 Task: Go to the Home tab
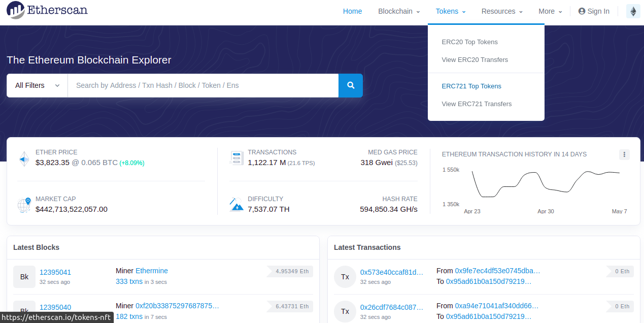353,11
